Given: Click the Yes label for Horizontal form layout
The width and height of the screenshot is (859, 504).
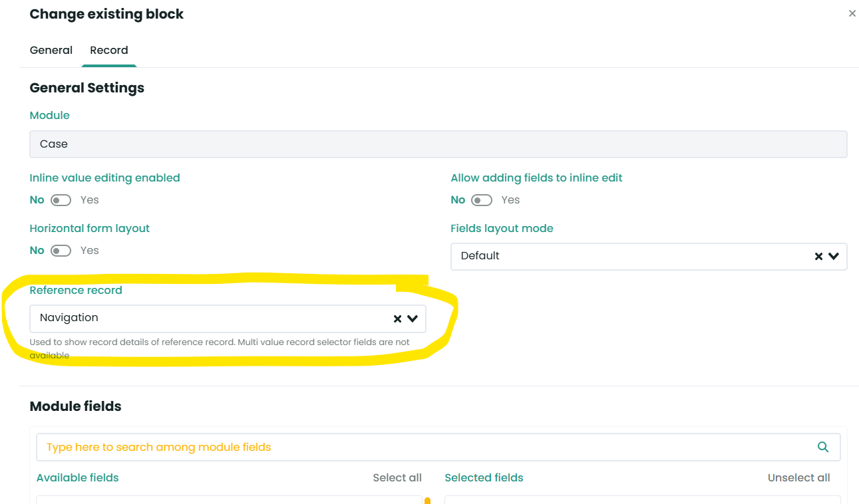Looking at the screenshot, I should coord(90,251).
